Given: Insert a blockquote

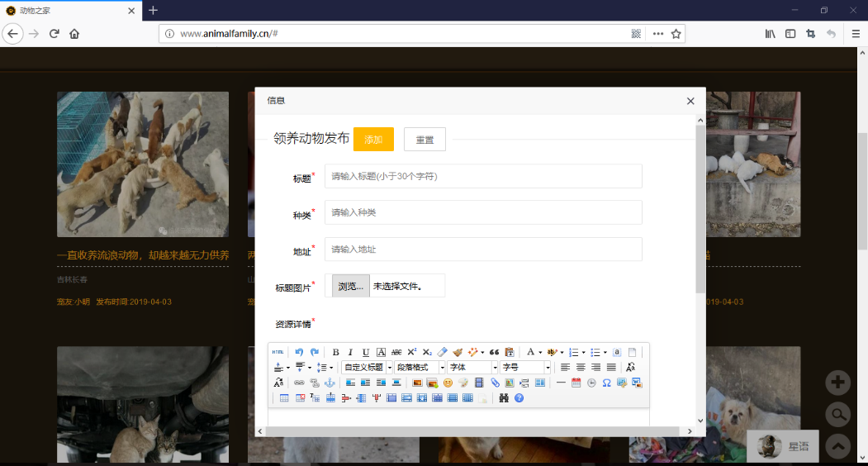Looking at the screenshot, I should point(495,352).
